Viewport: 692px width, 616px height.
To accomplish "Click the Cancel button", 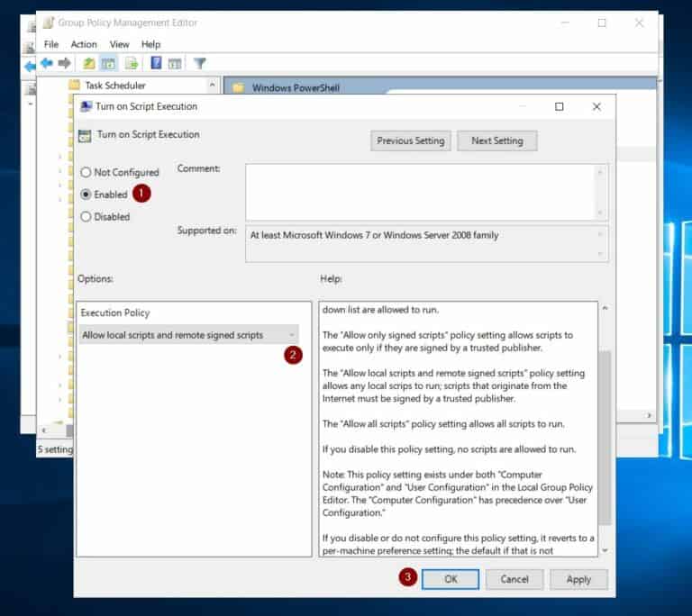I will (x=514, y=579).
